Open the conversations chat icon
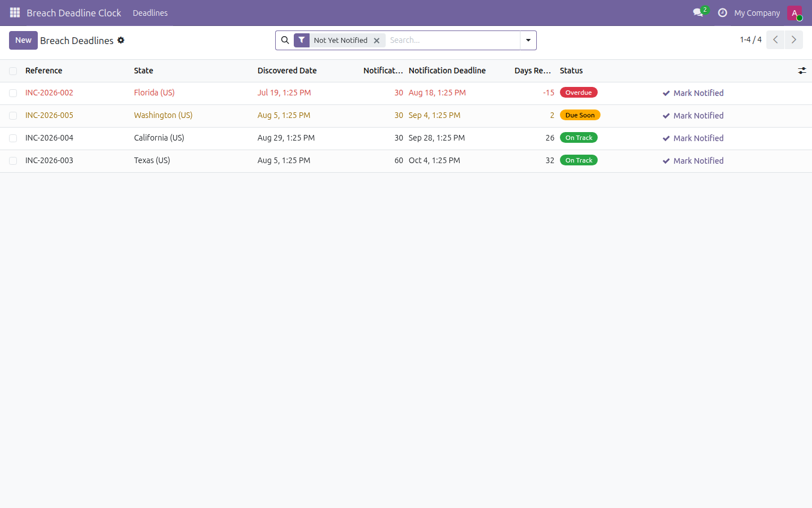This screenshot has width=812, height=508. [x=699, y=12]
